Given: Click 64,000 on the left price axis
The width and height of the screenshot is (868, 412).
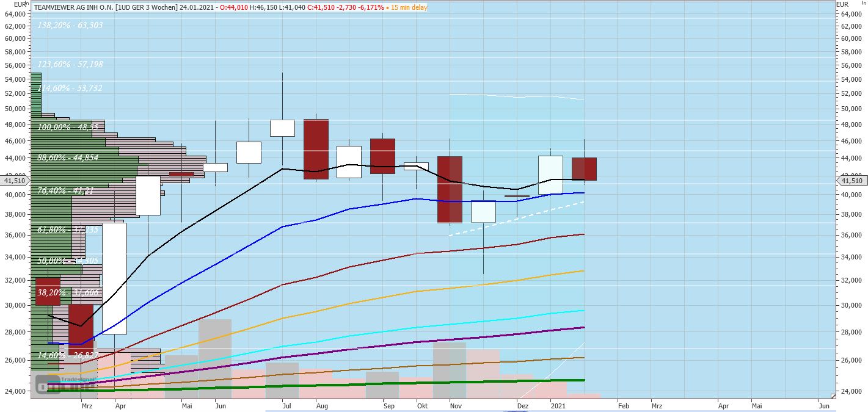Looking at the screenshot, I should tap(15, 14).
